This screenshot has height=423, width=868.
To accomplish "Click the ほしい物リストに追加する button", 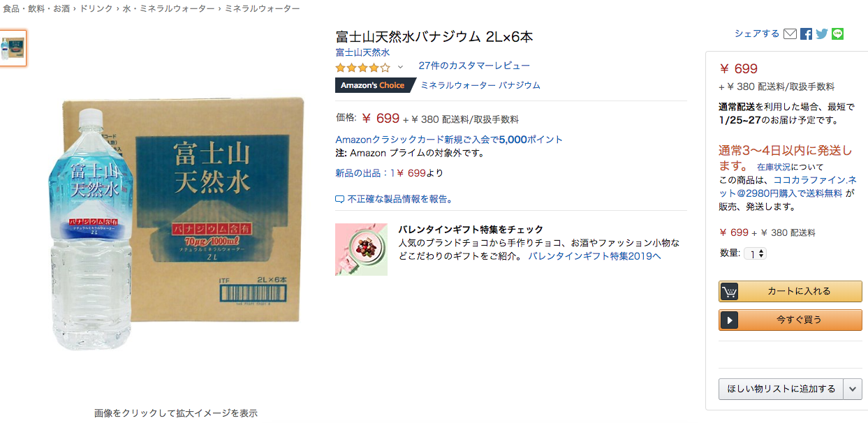I will [781, 389].
